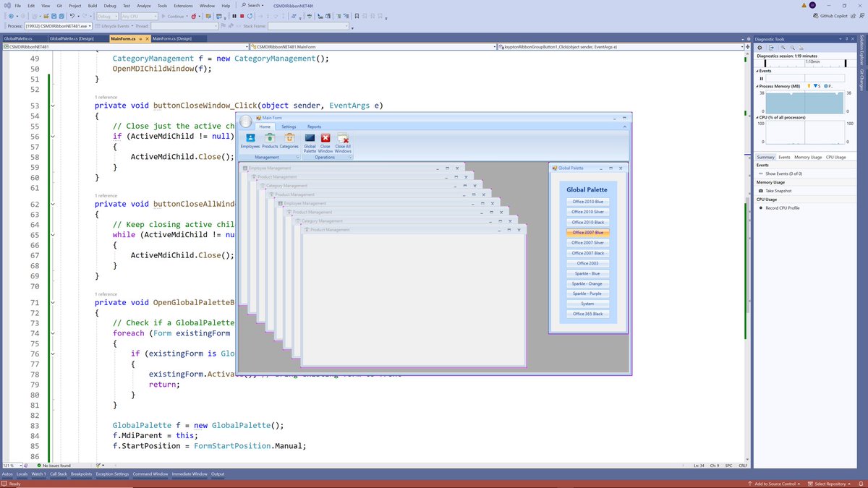The height and width of the screenshot is (488, 868).
Task: Open the Continue button dropdown arrow
Action: 187,16
